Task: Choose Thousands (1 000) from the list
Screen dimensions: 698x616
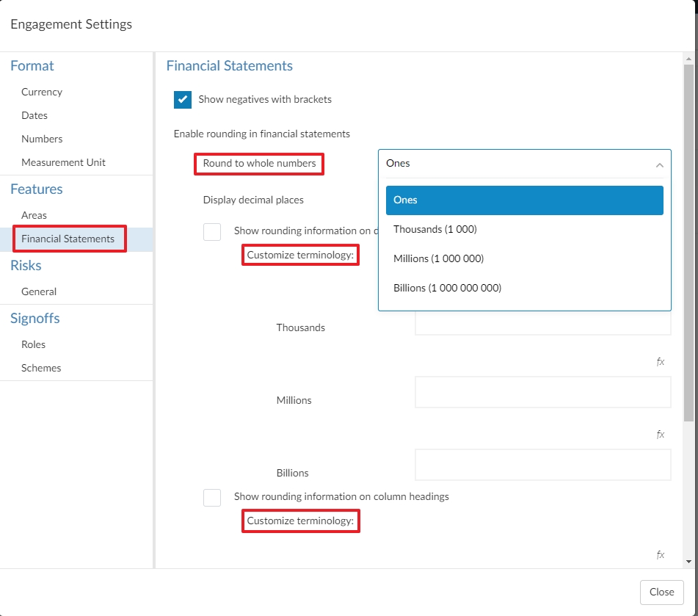Action: [x=435, y=230]
